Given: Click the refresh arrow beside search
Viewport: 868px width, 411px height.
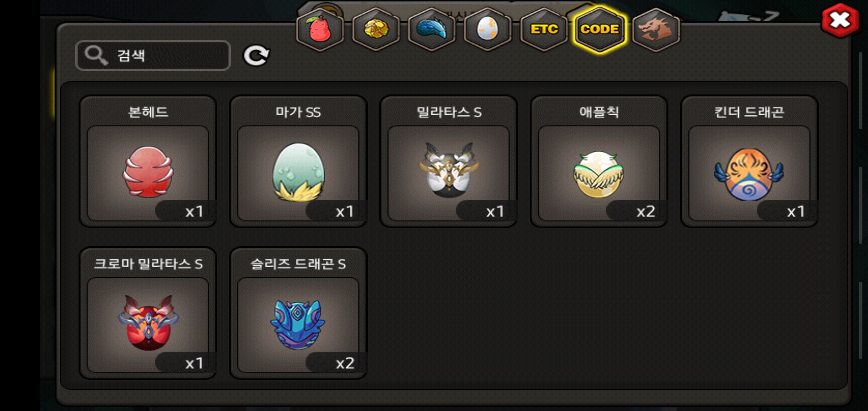Looking at the screenshot, I should [256, 56].
